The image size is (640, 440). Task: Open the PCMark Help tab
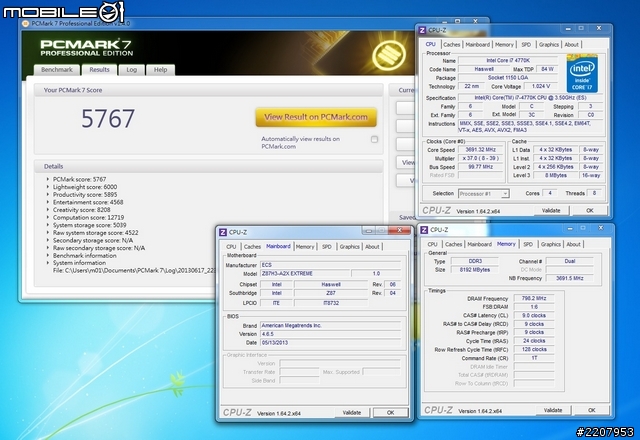[x=160, y=70]
